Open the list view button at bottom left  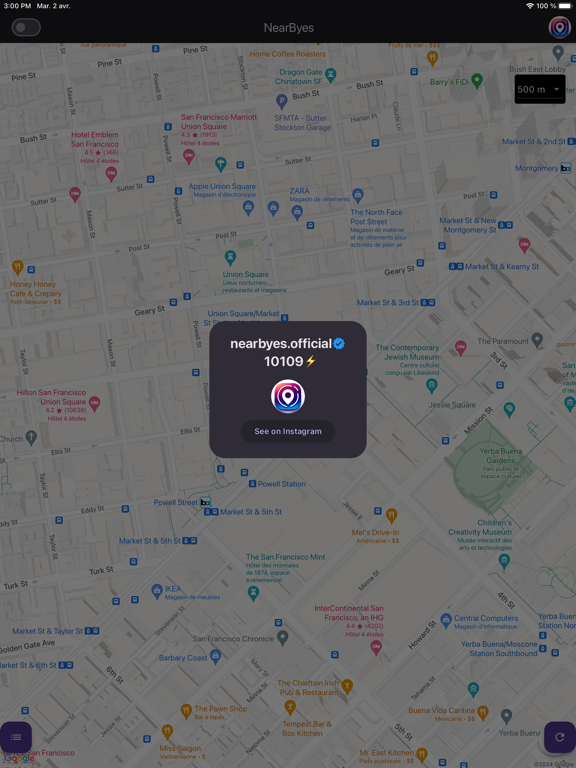16,737
